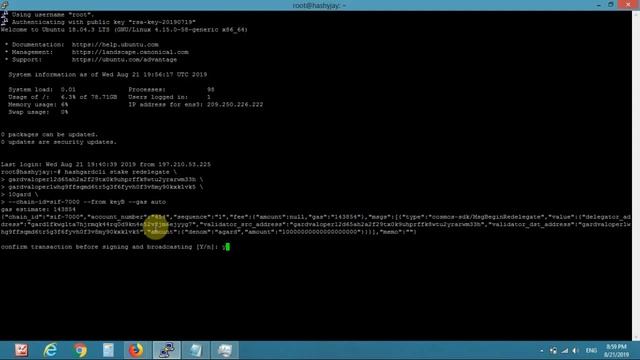Open the 8:59 PM taskbar clock

click(x=616, y=351)
